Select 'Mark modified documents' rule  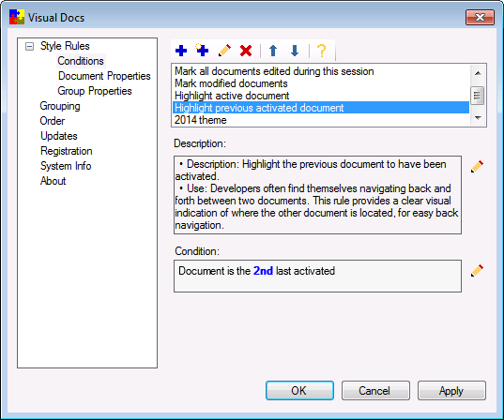[321, 83]
